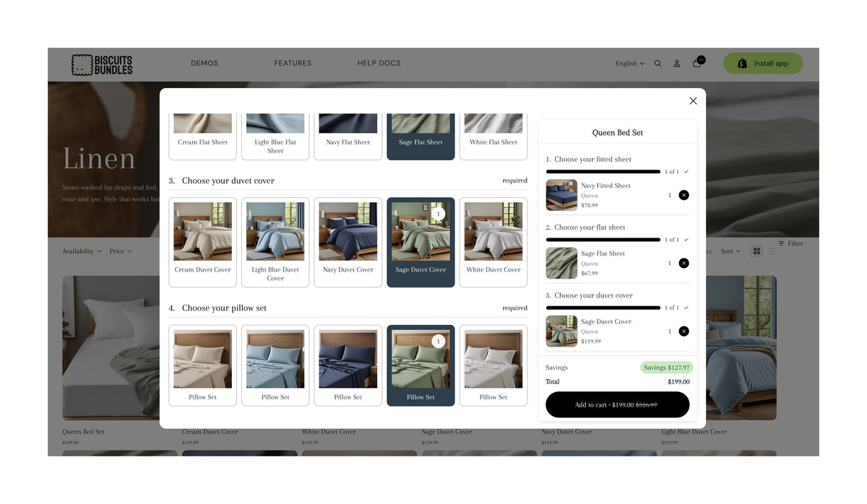Click Navy Fitted Sheet thumbnail in summary
The height and width of the screenshot is (504, 867).
(561, 195)
